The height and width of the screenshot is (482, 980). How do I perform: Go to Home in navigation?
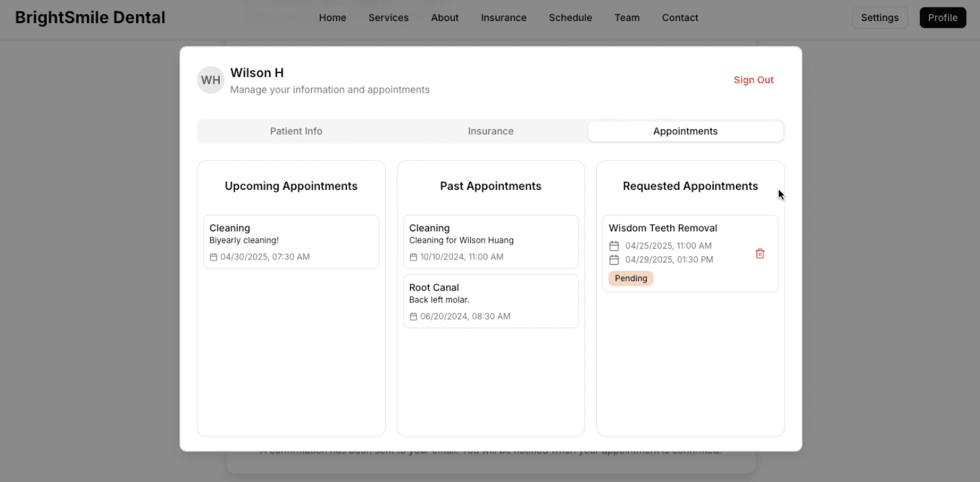(332, 18)
